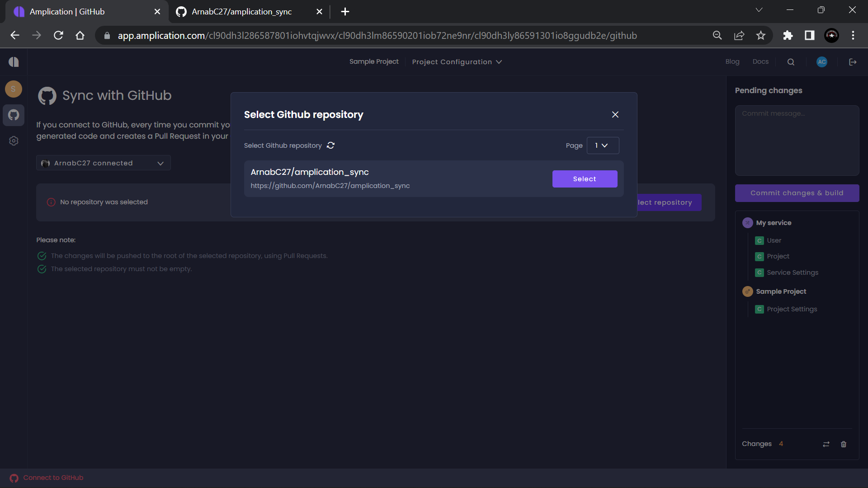
Task: Click the logout icon at top right
Action: pyautogui.click(x=853, y=62)
